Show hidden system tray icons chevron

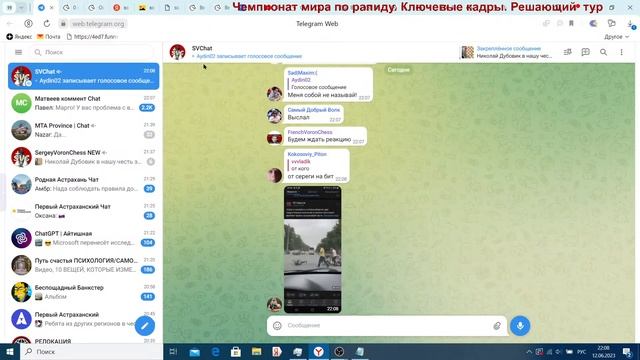529,351
